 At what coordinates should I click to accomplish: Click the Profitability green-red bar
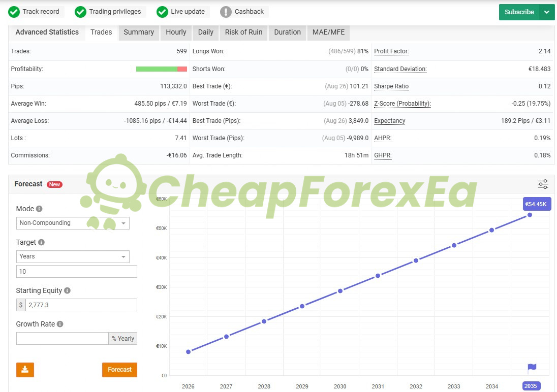[x=162, y=69]
